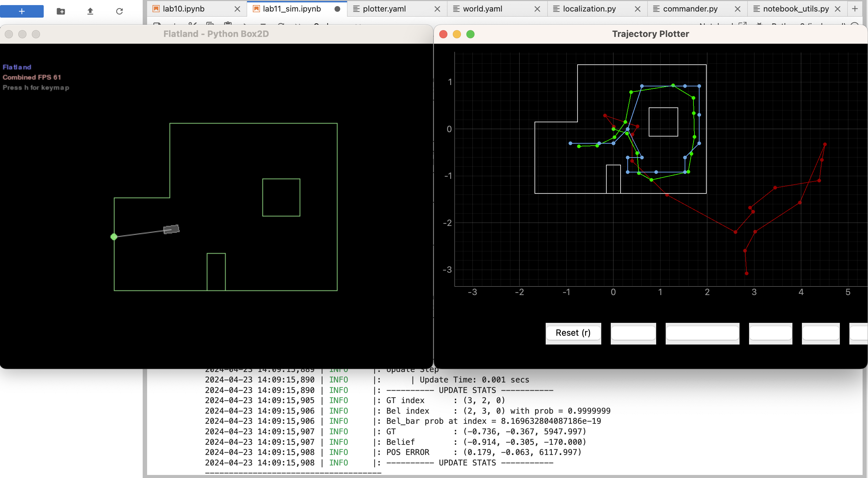This screenshot has width=868, height=478.
Task: Click the blue new launcher plus button
Action: click(x=22, y=11)
